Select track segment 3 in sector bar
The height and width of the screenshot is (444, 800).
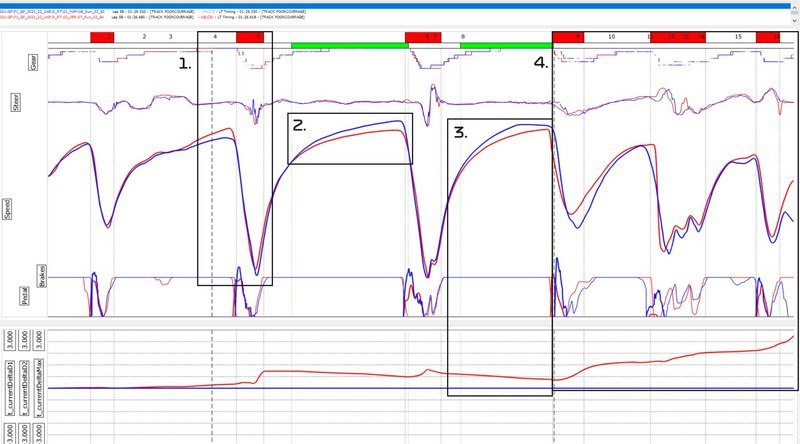tap(170, 36)
